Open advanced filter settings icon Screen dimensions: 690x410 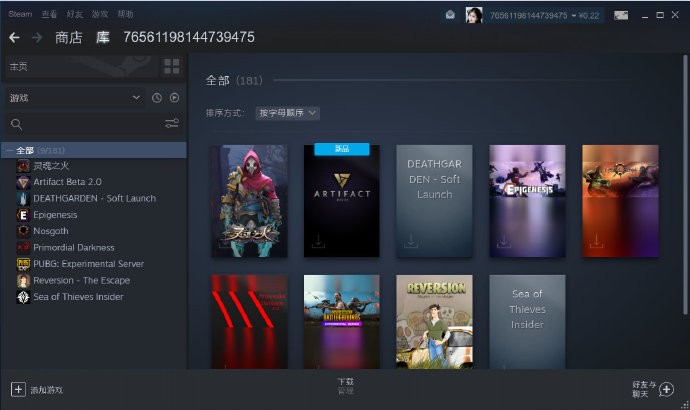(x=171, y=124)
